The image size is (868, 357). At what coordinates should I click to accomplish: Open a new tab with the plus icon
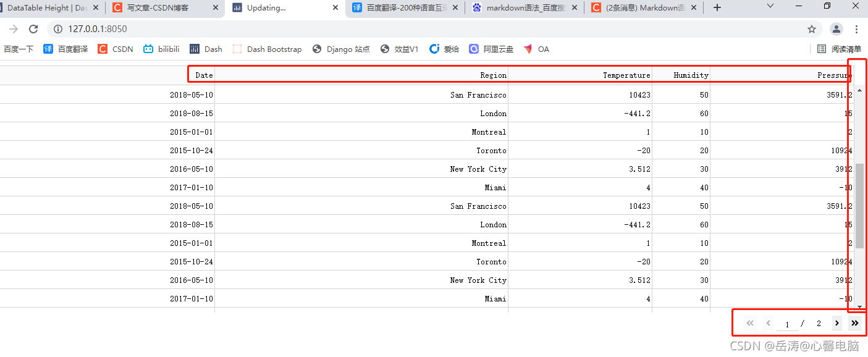point(717,7)
